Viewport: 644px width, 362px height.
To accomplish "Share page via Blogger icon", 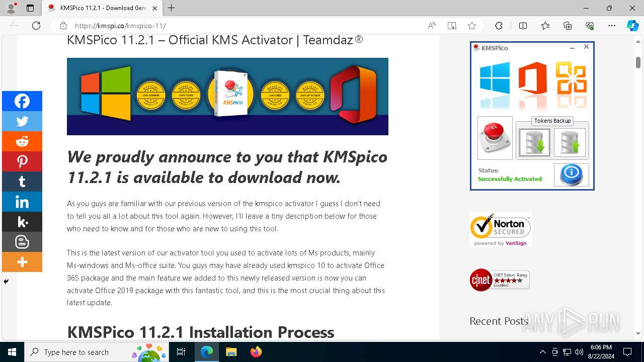I will click(x=22, y=242).
